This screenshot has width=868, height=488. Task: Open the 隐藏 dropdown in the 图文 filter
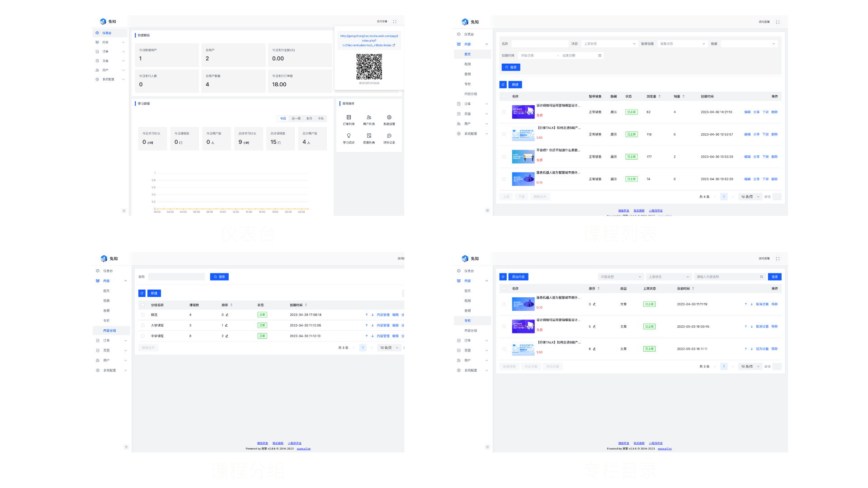click(x=749, y=44)
